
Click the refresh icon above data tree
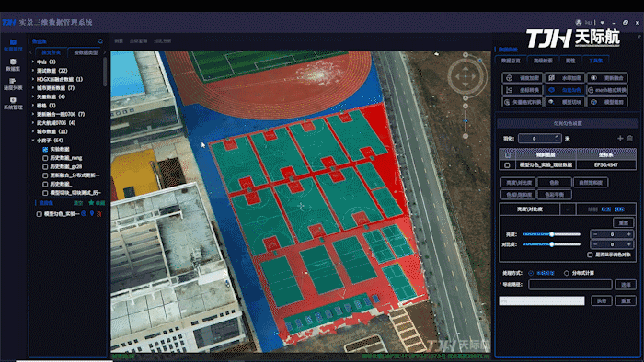100,41
